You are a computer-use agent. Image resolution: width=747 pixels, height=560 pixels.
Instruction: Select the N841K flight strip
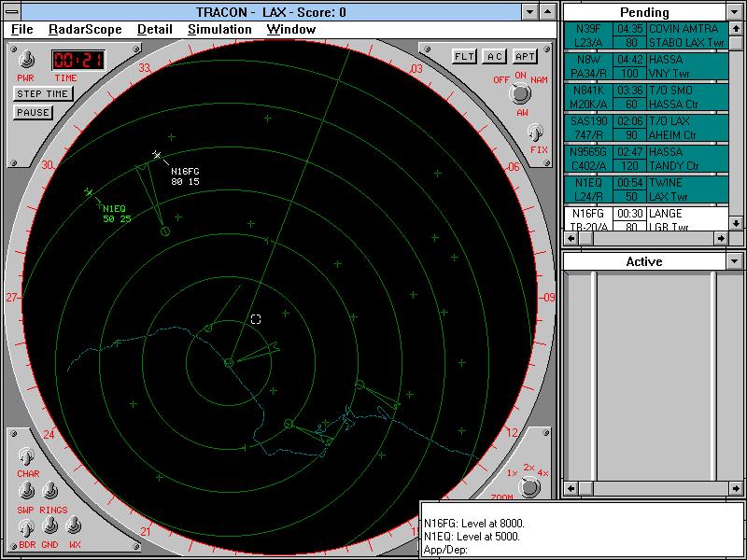[646, 97]
